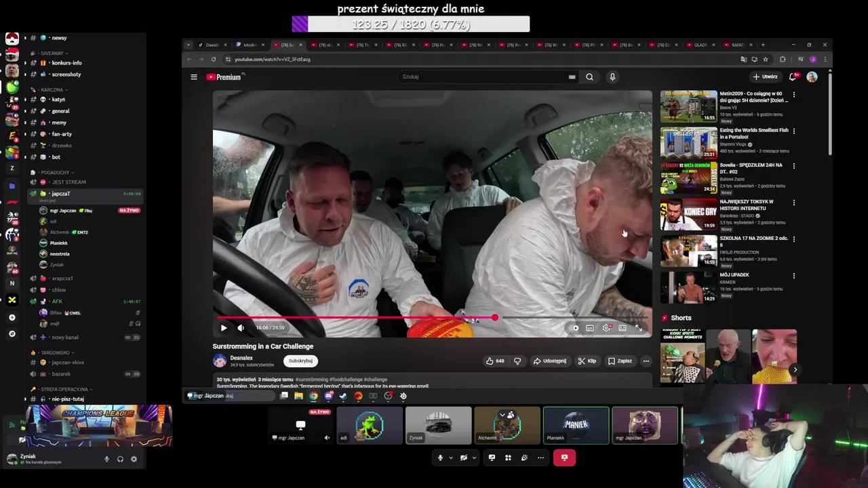Click the video progress scrubber handle
The height and width of the screenshot is (488, 868).
495,317
